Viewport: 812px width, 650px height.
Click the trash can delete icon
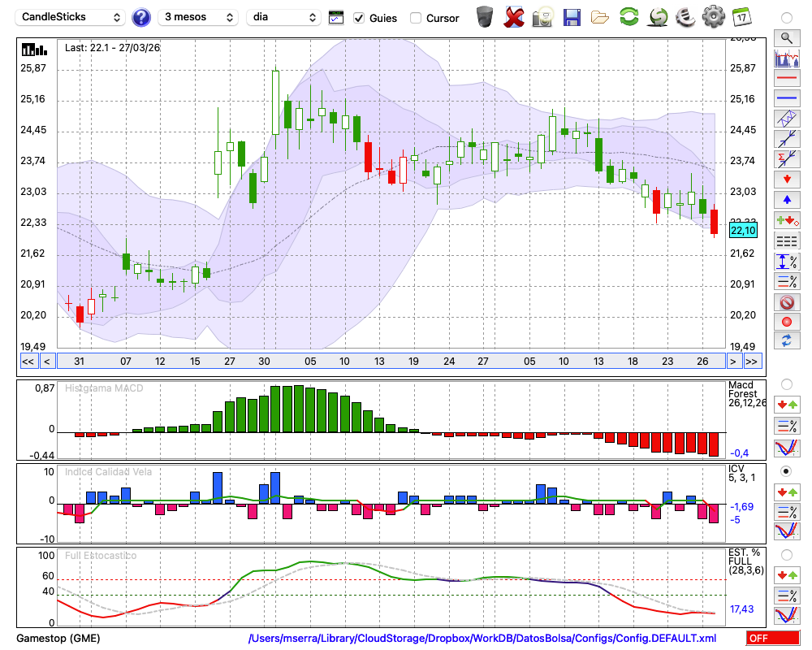click(x=485, y=17)
